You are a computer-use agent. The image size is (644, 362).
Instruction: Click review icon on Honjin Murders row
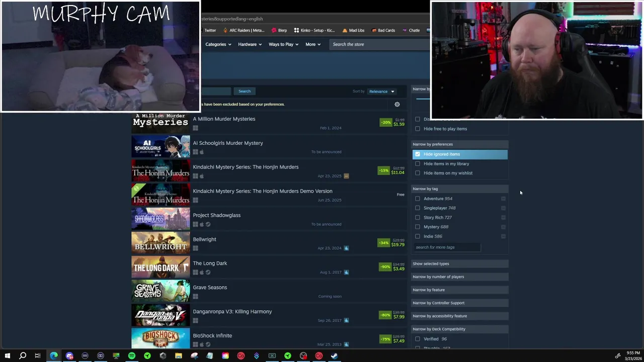tap(346, 176)
